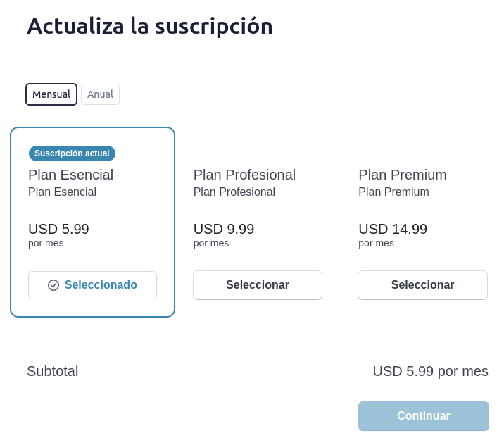Switch billing to Mensual
The width and height of the screenshot is (504, 445).
pos(51,94)
